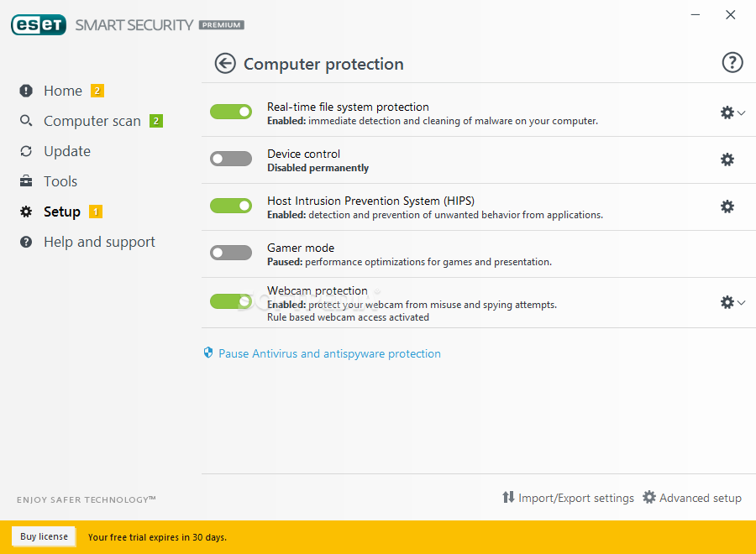756x554 pixels.
Task: Click the shield icon beside Pause Antivirus
Action: [x=208, y=353]
